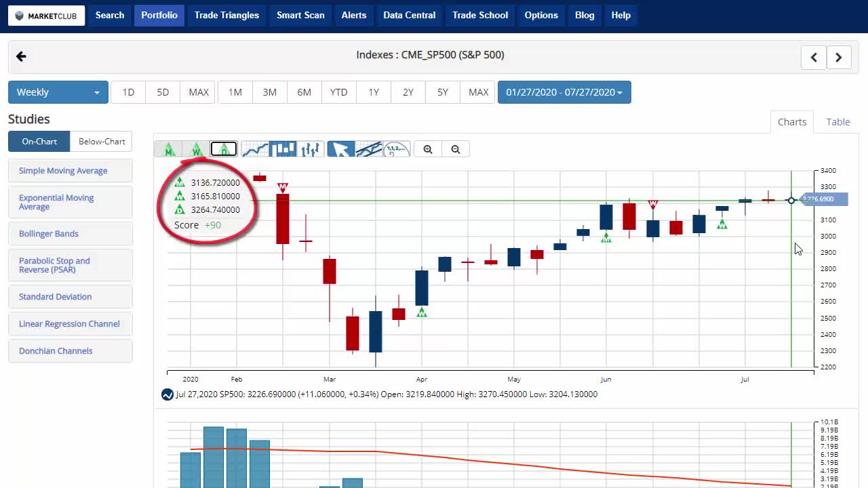The height and width of the screenshot is (488, 868).
Task: Click the Score +90 text
Action: coord(197,225)
